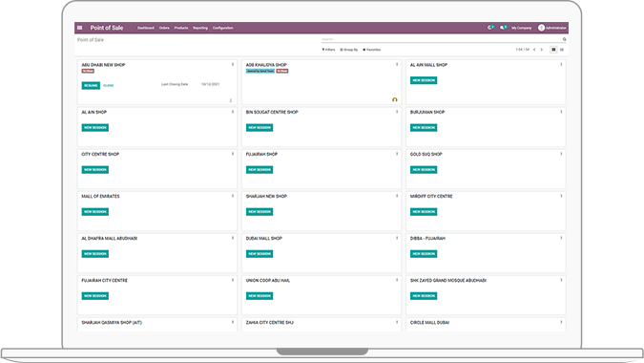
Task: Open options menu of Dubai Mall Shop
Action: pos(397,238)
